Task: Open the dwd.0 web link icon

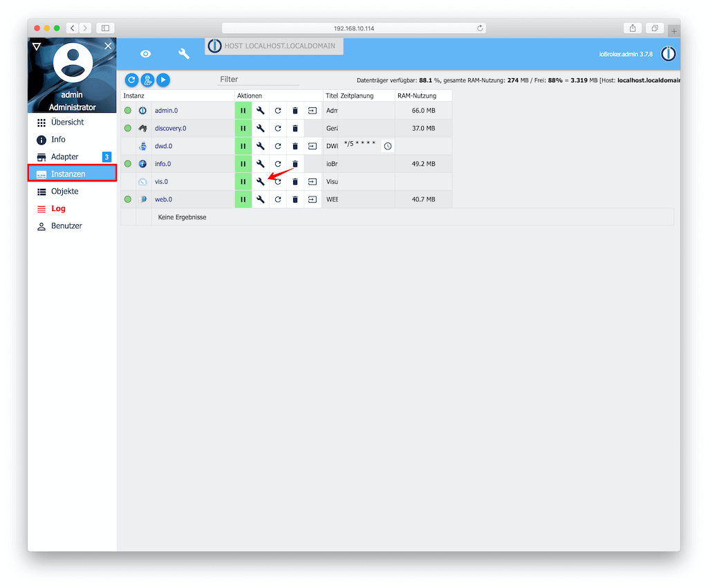Action: [313, 146]
